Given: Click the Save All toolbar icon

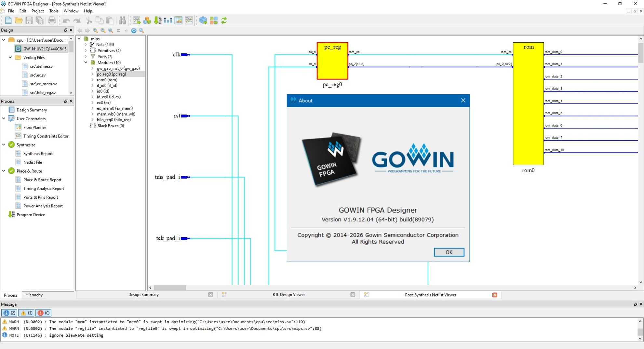Looking at the screenshot, I should tap(40, 21).
